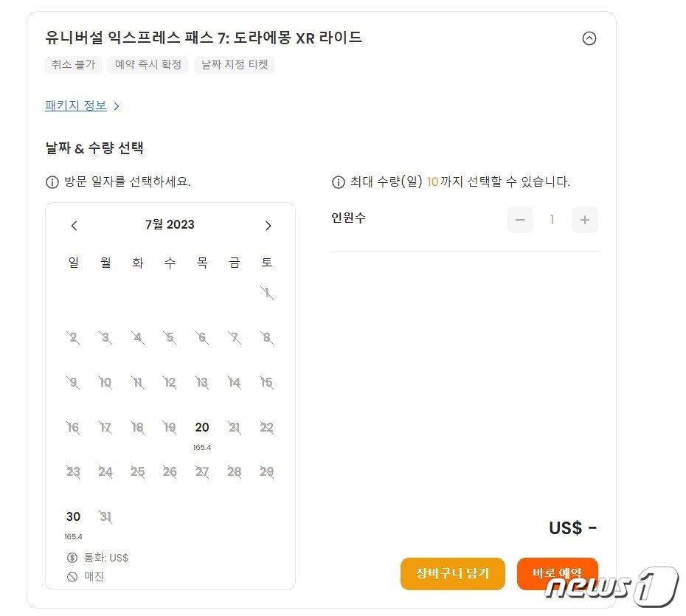686x616 pixels.
Task: Click the 날짜 지정 티켓 tag
Action: pos(234,65)
